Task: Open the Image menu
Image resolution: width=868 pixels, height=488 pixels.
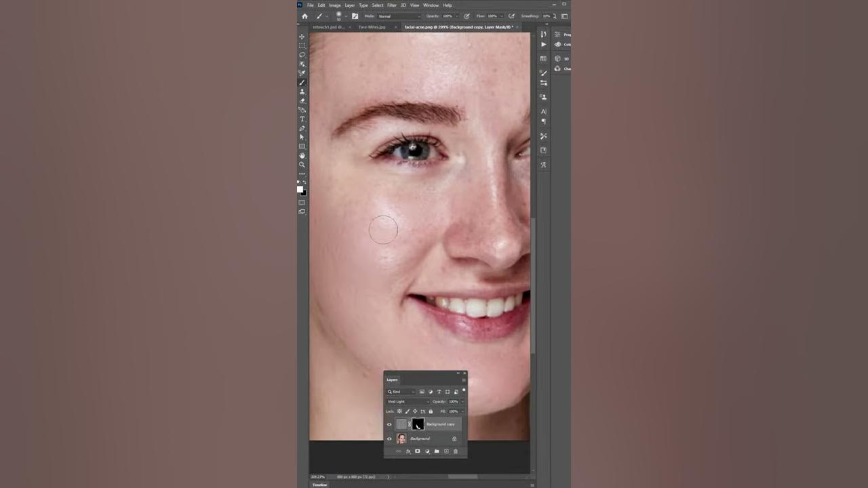Action: click(335, 5)
